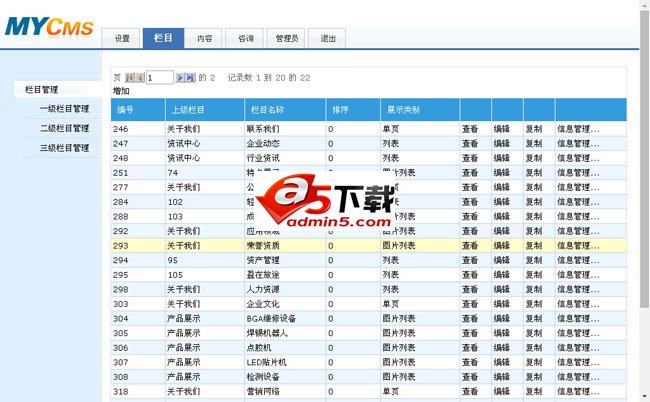Click 查看 for row 308 检测设备
The height and width of the screenshot is (402, 650).
coord(470,377)
